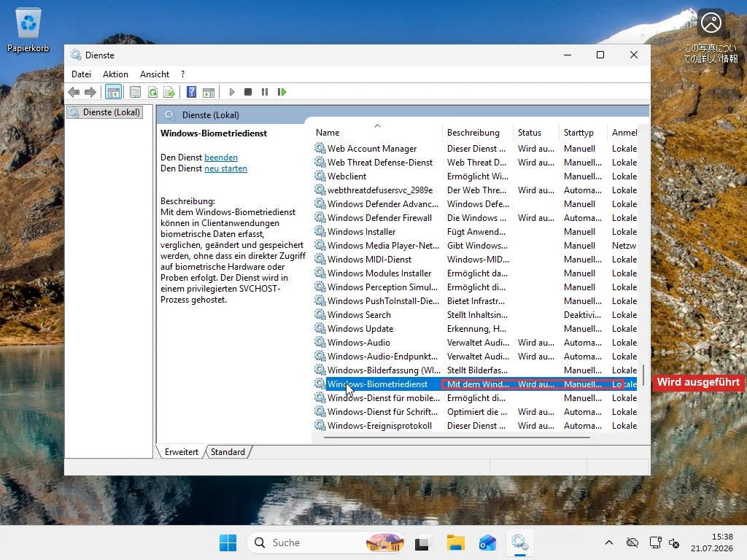Open the Windows Start menu
Screen dimensions: 747x560
[x=228, y=542]
